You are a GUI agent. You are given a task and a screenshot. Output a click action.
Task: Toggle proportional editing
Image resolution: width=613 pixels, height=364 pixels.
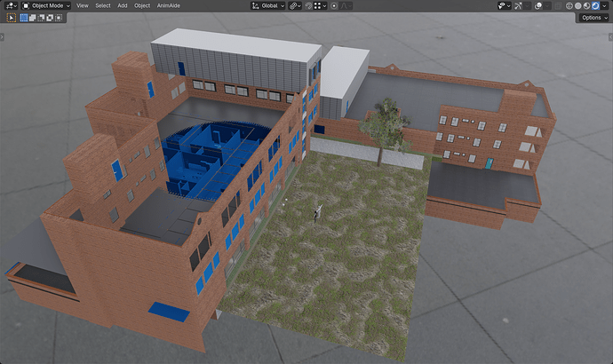(334, 6)
